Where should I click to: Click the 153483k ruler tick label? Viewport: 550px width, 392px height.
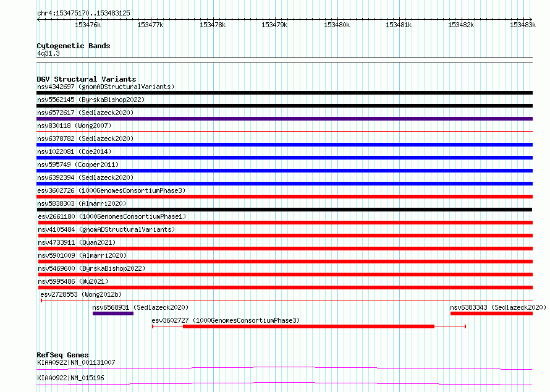click(x=523, y=25)
